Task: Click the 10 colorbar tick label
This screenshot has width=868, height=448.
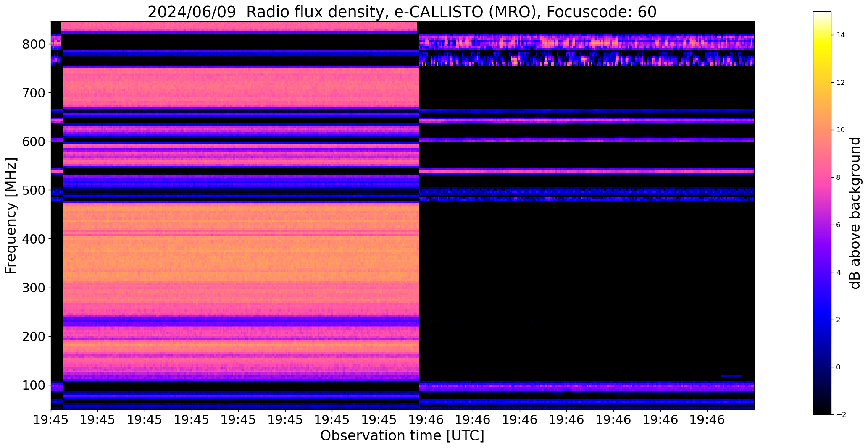Action: click(841, 130)
